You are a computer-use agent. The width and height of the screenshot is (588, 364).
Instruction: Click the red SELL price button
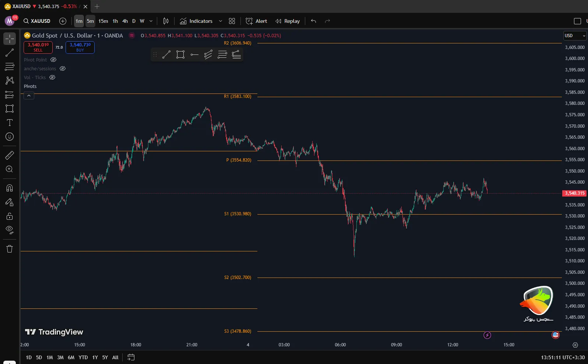click(x=38, y=47)
